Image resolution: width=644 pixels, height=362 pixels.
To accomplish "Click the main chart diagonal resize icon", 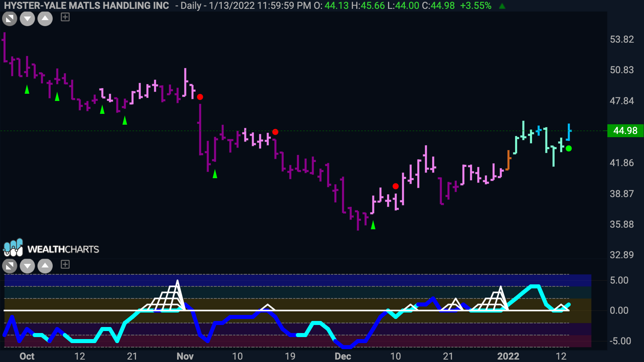I will coord(10,19).
